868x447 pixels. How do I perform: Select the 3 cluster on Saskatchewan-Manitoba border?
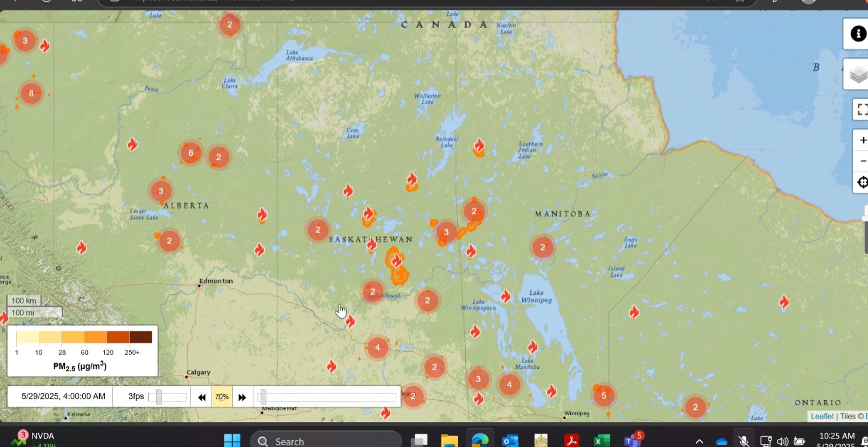446,232
